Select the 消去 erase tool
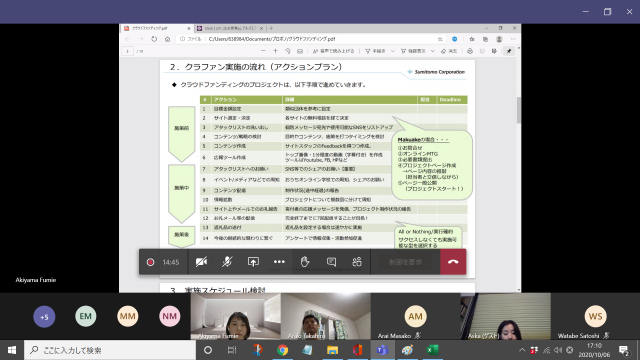The image size is (640, 360). click(x=449, y=51)
